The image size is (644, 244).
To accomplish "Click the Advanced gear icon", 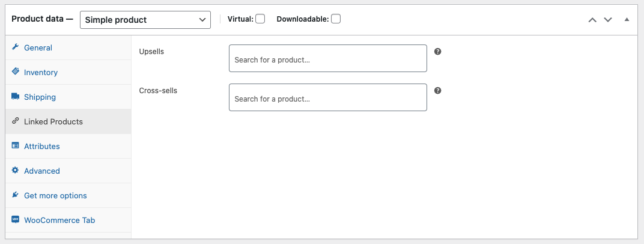I will (15, 170).
